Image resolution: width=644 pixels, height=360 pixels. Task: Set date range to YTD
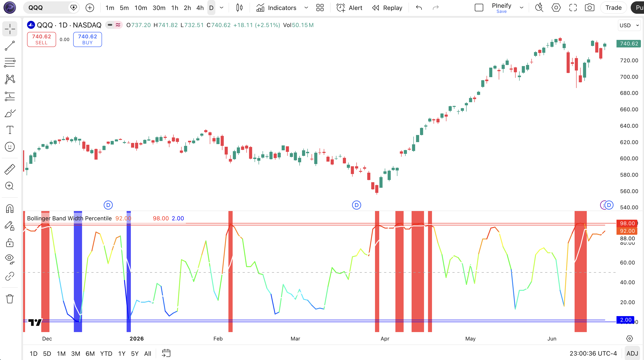tap(106, 354)
